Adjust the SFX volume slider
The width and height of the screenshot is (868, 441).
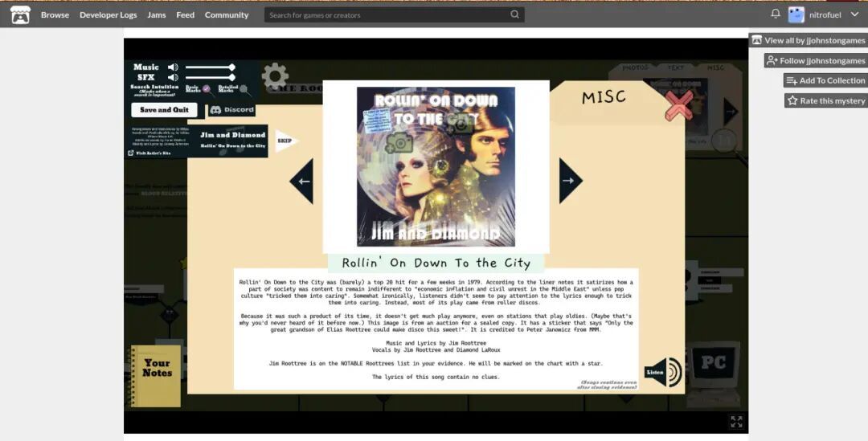[210, 77]
